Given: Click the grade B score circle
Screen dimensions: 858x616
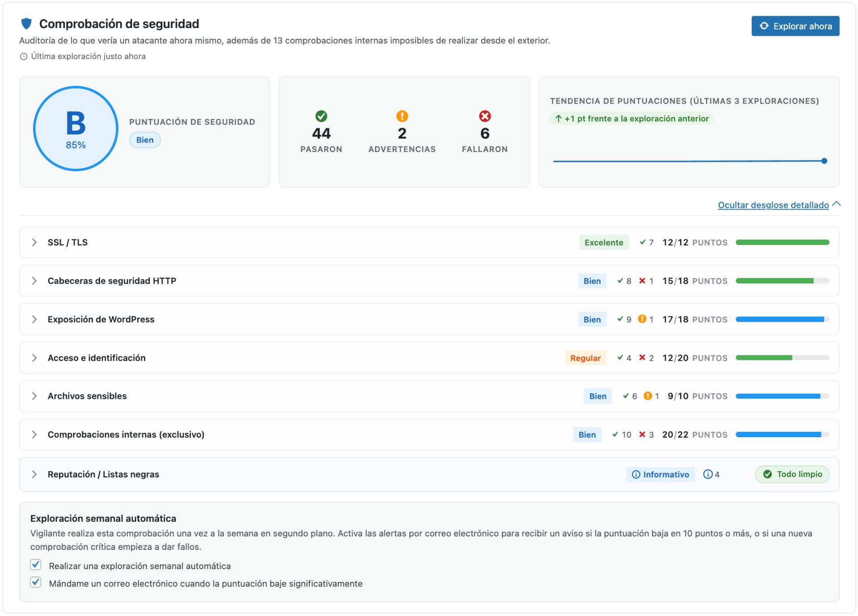Looking at the screenshot, I should (x=76, y=129).
